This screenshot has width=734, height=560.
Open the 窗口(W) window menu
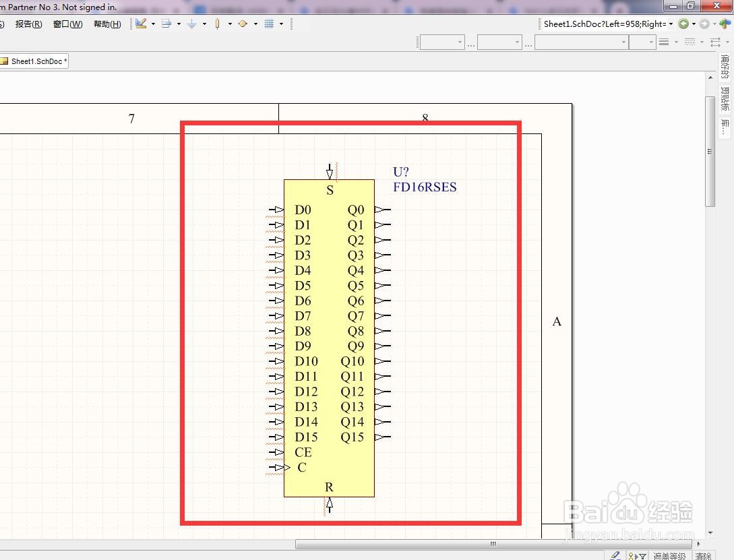pos(68,24)
